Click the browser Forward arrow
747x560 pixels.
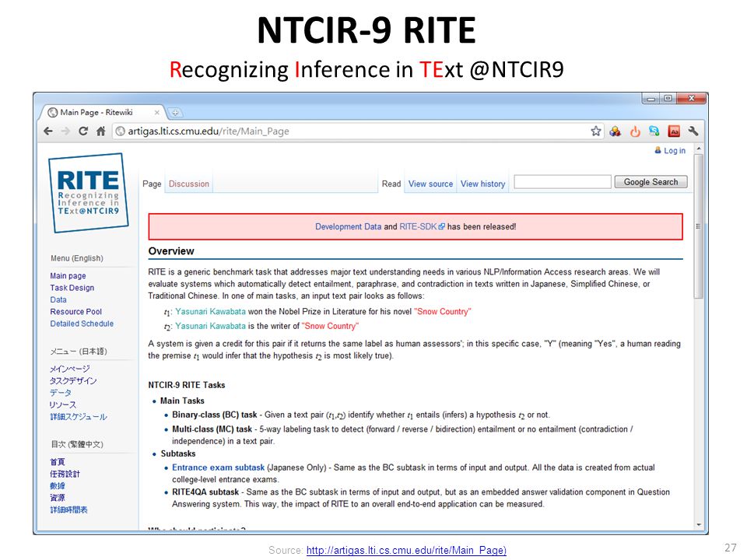65,131
